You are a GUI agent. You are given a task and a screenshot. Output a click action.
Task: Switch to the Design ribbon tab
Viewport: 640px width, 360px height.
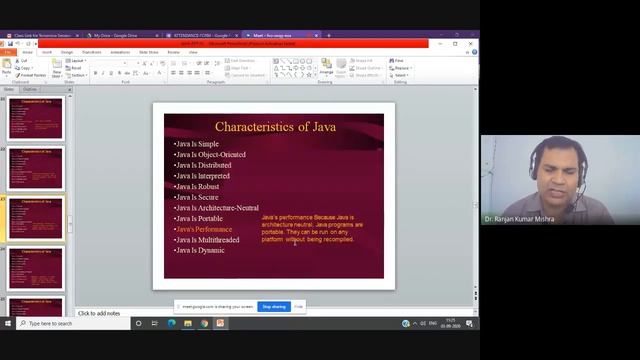click(x=67, y=52)
